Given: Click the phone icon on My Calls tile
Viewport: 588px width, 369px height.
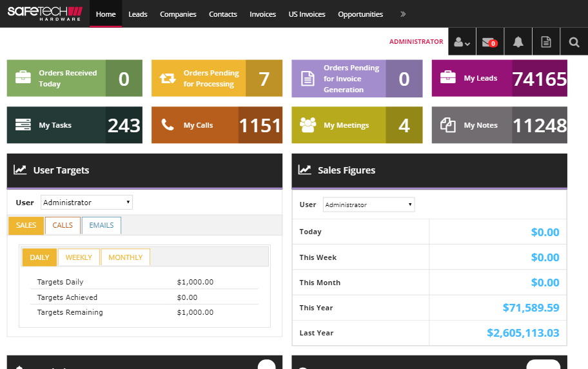Looking at the screenshot, I should (x=167, y=125).
